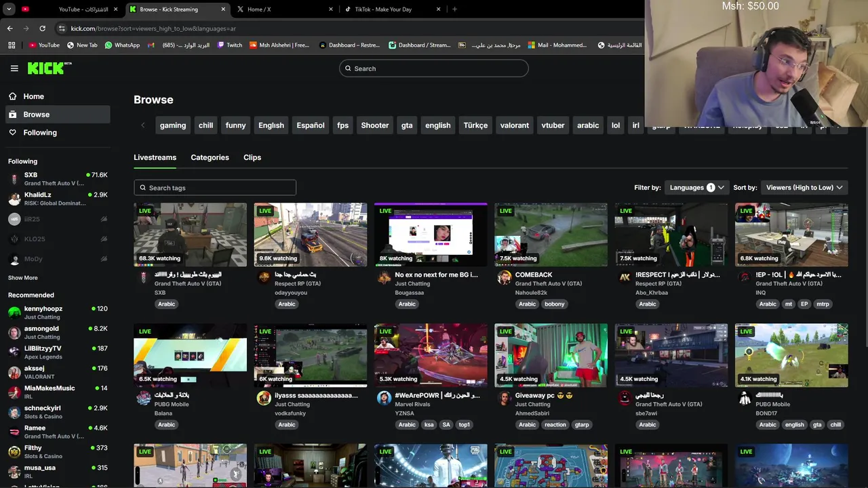Screen dimensions: 868x488
Task: Filter by the chill tag
Action: point(206,125)
